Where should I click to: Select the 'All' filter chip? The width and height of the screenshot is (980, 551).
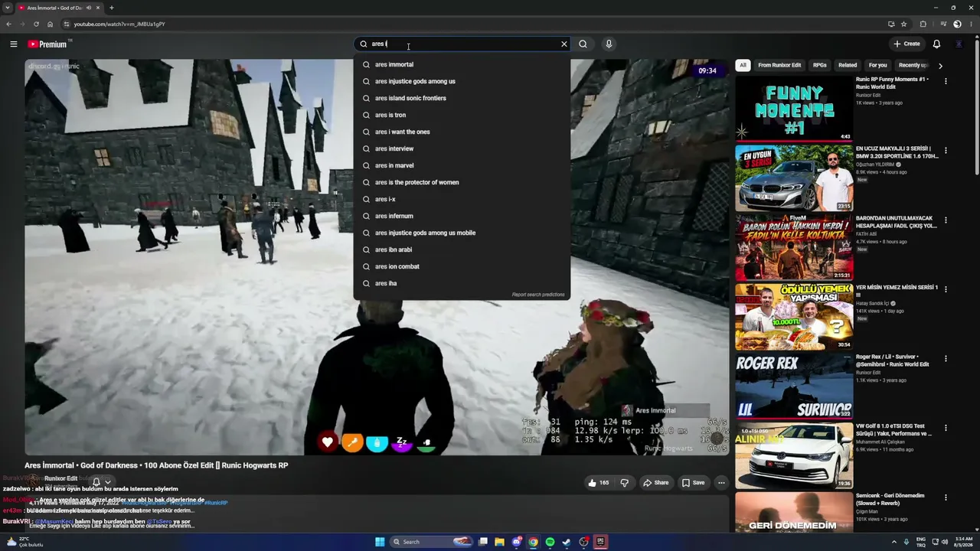pos(743,66)
